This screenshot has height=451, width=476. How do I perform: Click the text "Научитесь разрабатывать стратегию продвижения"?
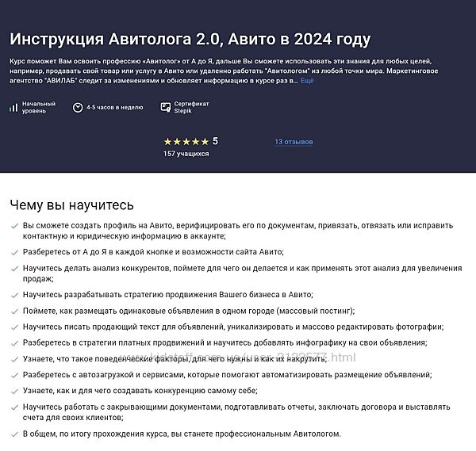pos(120,295)
